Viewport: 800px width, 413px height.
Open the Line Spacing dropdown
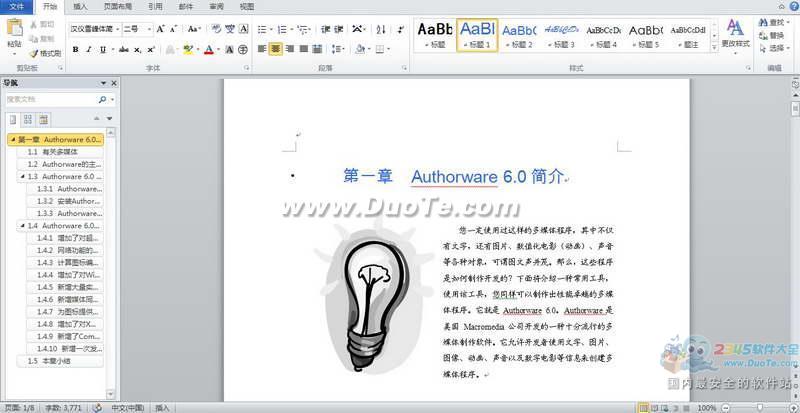pos(337,49)
